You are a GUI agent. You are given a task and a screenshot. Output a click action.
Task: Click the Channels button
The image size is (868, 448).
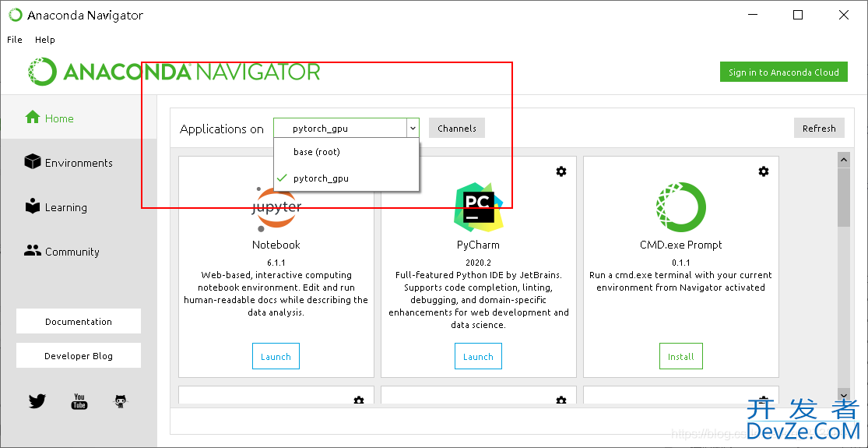point(457,129)
